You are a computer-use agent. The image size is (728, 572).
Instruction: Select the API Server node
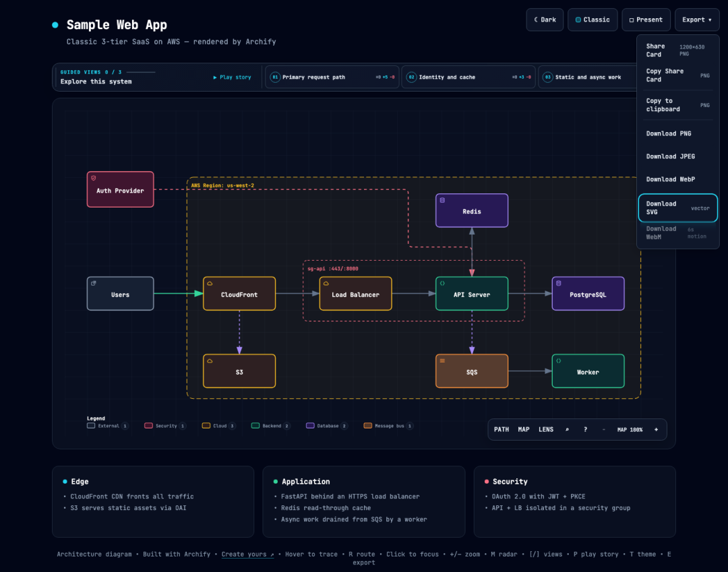[x=472, y=294]
